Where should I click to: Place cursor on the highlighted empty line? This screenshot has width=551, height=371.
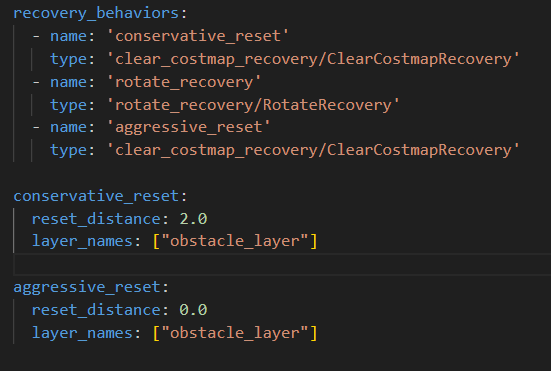click(282, 264)
